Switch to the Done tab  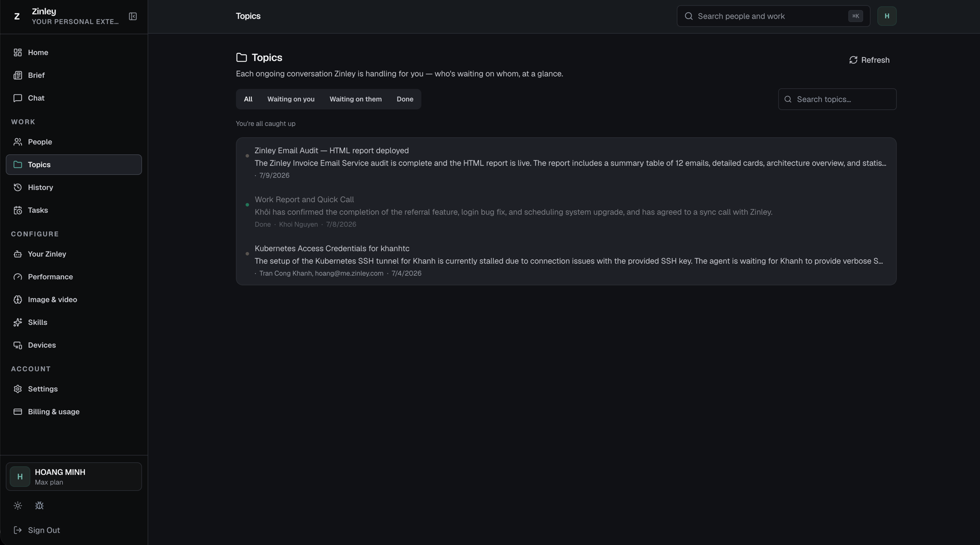point(405,99)
